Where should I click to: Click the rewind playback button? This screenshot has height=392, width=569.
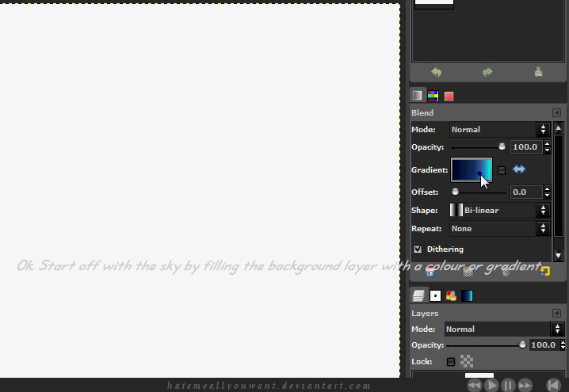[x=475, y=385]
